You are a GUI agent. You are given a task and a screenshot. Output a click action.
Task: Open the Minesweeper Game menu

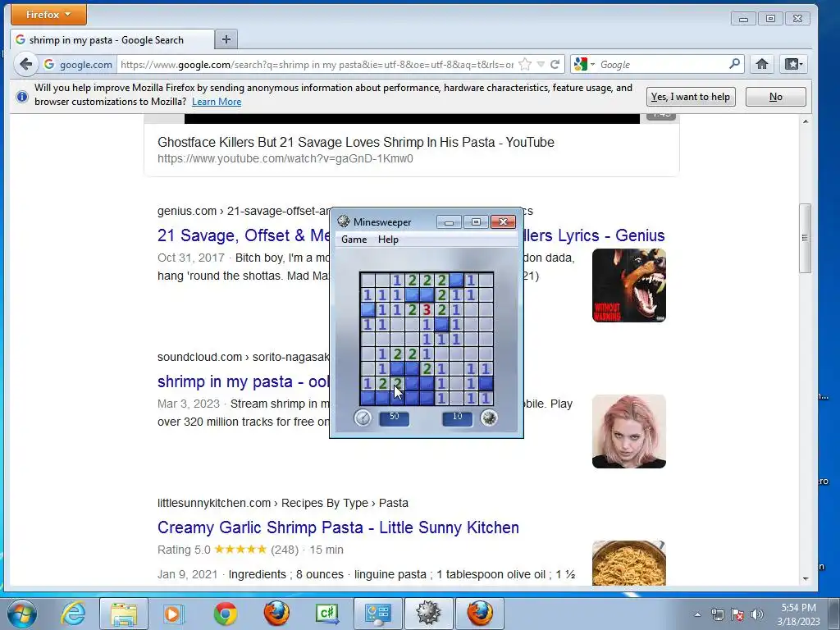tap(354, 240)
